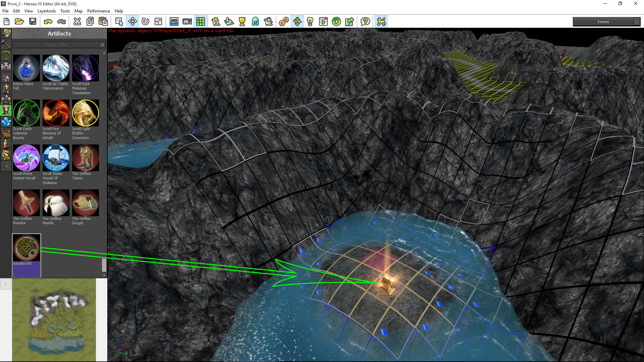Open the Edit menu
The height and width of the screenshot is (362, 644).
point(16,11)
